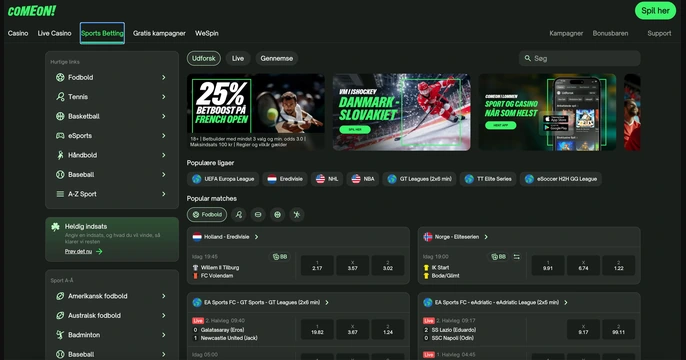
Task: Open UEFA Europa League popular league chip
Action: (x=223, y=179)
